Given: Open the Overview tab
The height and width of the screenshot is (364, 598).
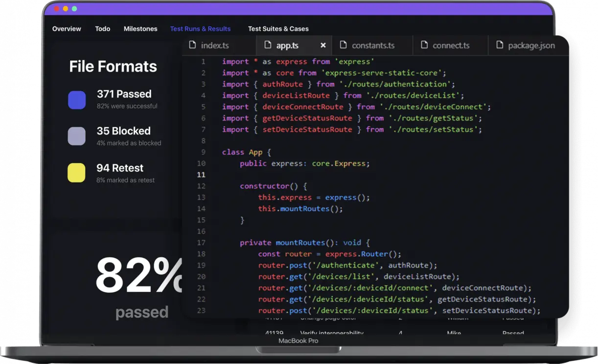Looking at the screenshot, I should pyautogui.click(x=67, y=29).
